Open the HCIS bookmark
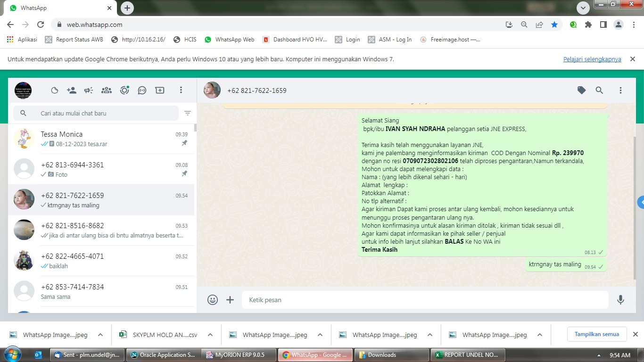Image resolution: width=644 pixels, height=362 pixels. pos(185,40)
